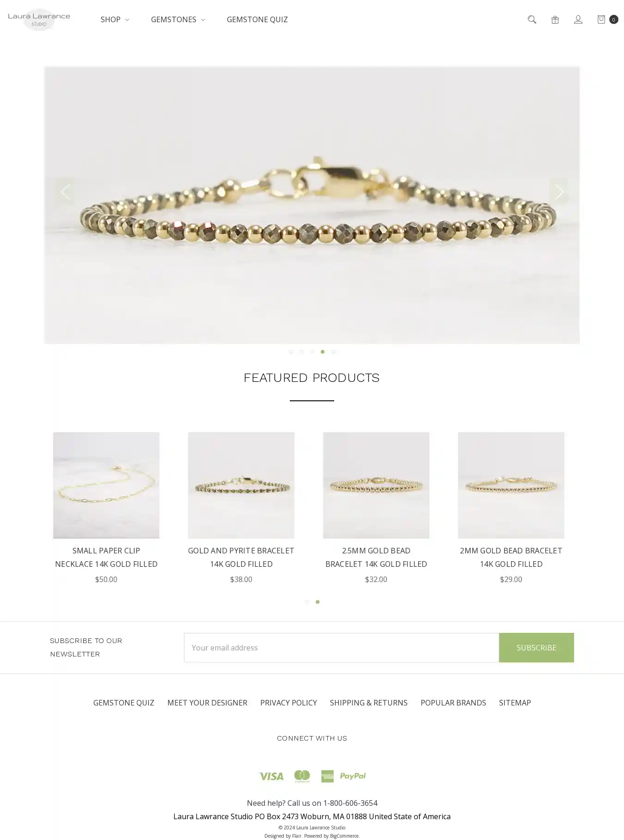Expand the Shop dropdown menu
The width and height of the screenshot is (624, 840).
click(115, 19)
